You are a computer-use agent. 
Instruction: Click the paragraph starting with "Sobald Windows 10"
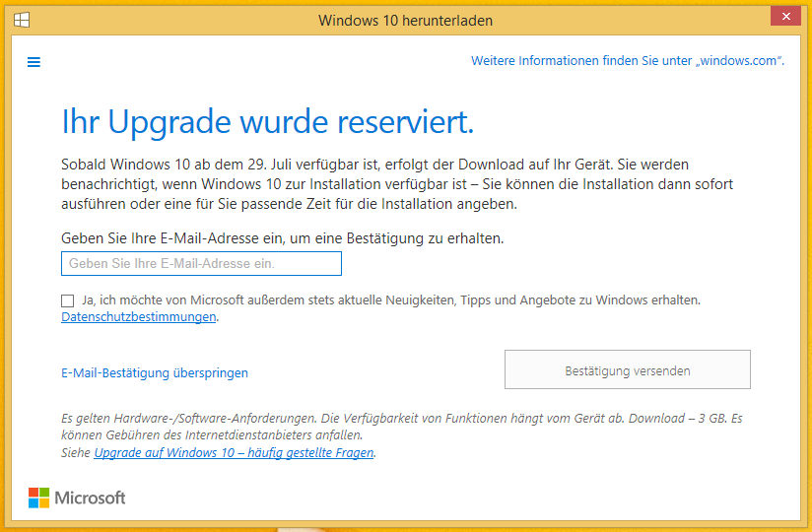click(x=397, y=184)
